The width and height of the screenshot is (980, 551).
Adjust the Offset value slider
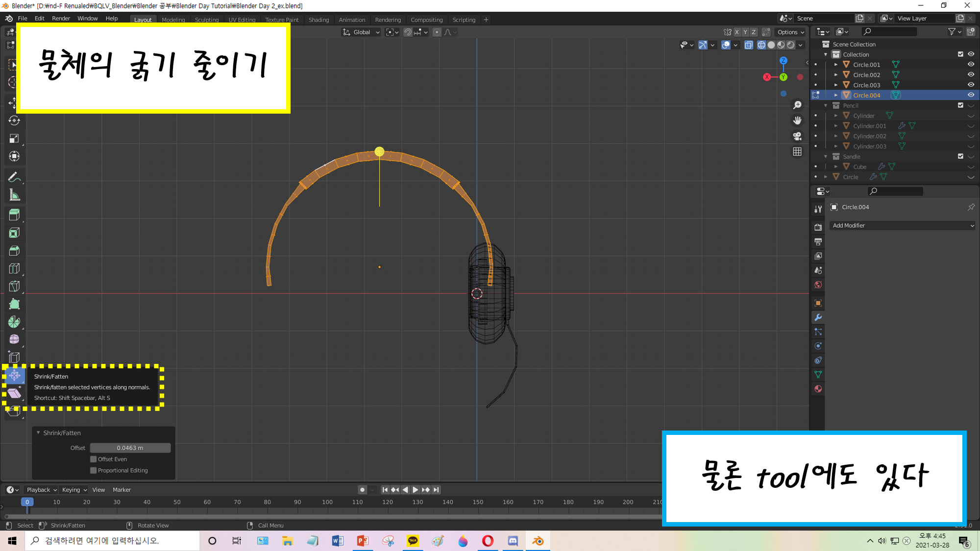tap(130, 448)
